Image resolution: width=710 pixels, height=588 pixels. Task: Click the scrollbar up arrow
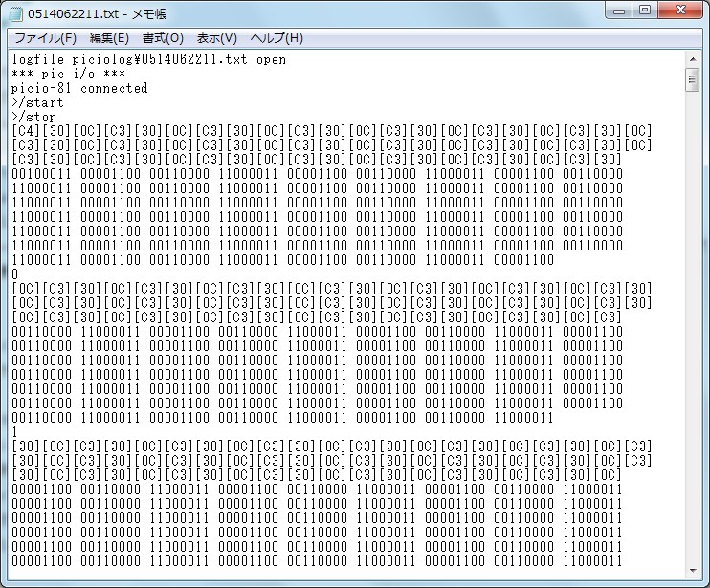(693, 59)
